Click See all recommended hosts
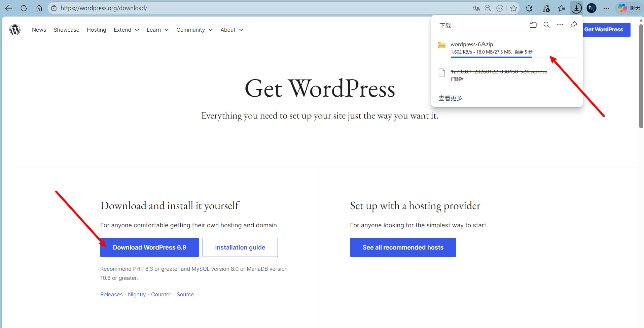 [x=403, y=248]
